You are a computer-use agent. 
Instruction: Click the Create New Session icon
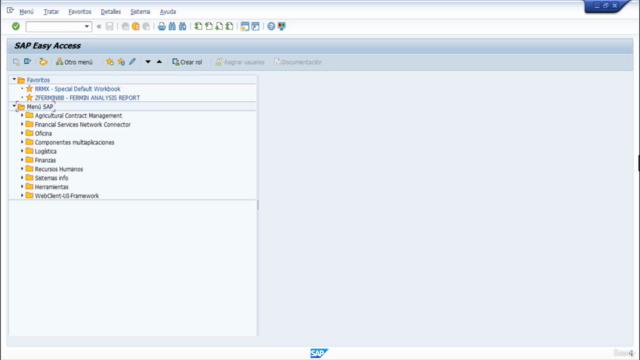point(245,27)
